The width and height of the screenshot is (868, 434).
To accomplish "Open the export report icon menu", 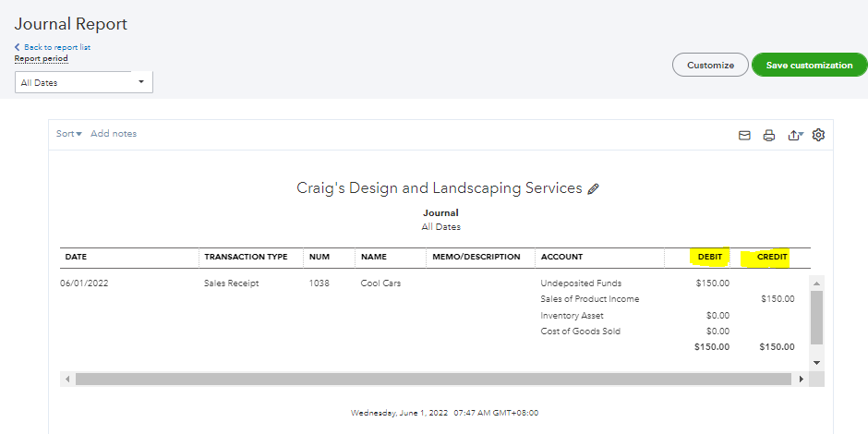I will [795, 135].
